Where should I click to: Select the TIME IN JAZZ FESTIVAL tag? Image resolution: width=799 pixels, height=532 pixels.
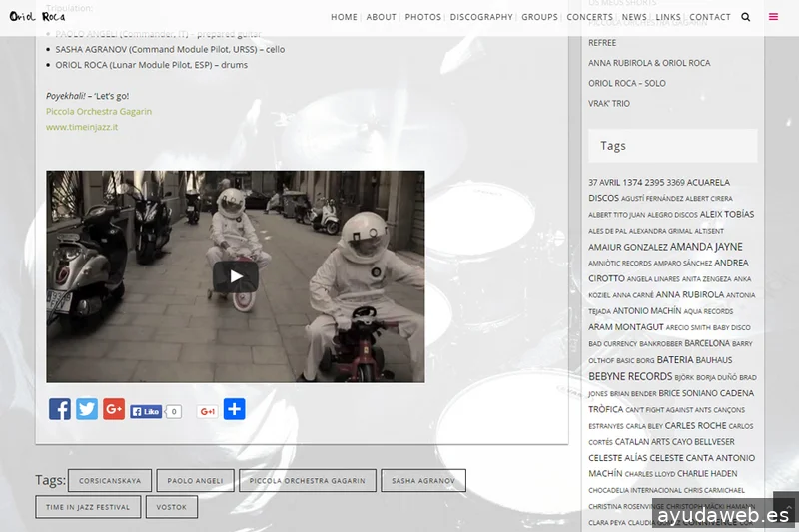[88, 507]
